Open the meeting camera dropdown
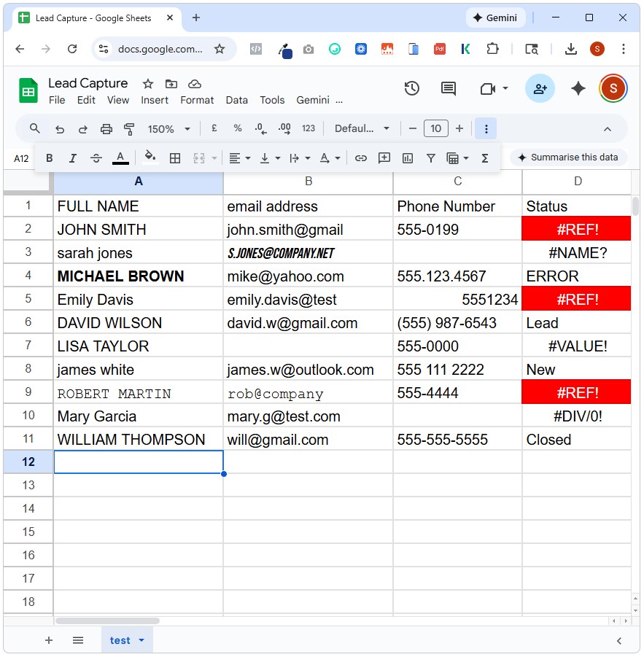 tap(505, 88)
